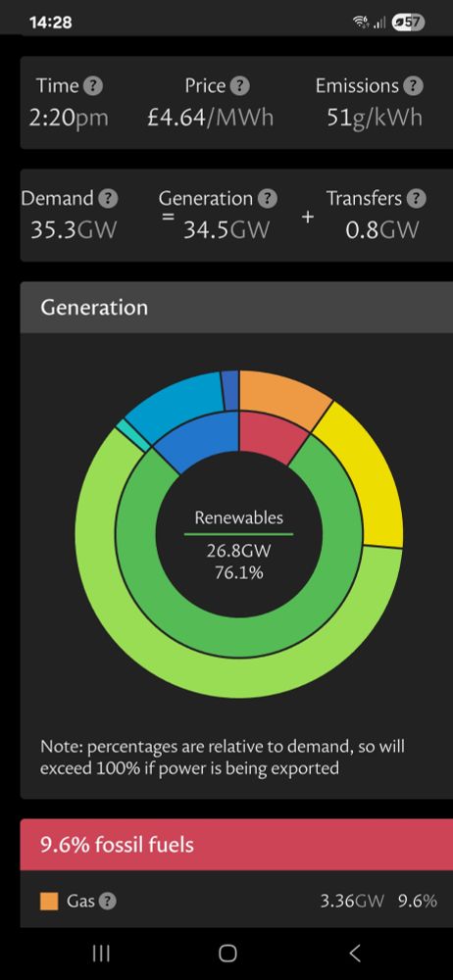Tap the help icon beside Gas
Image resolution: width=453 pixels, height=980 pixels.
108,901
